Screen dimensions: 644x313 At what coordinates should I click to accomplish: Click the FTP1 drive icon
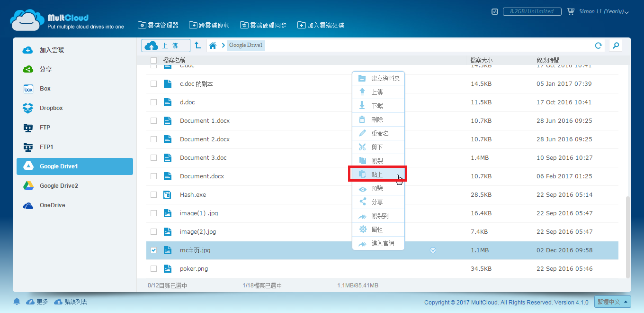(28, 147)
